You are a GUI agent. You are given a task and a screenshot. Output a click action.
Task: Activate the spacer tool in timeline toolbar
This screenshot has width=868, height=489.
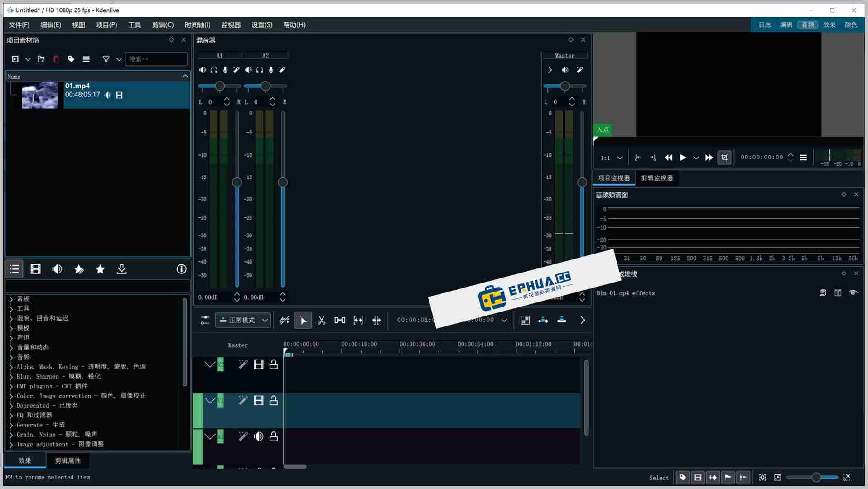coord(358,320)
